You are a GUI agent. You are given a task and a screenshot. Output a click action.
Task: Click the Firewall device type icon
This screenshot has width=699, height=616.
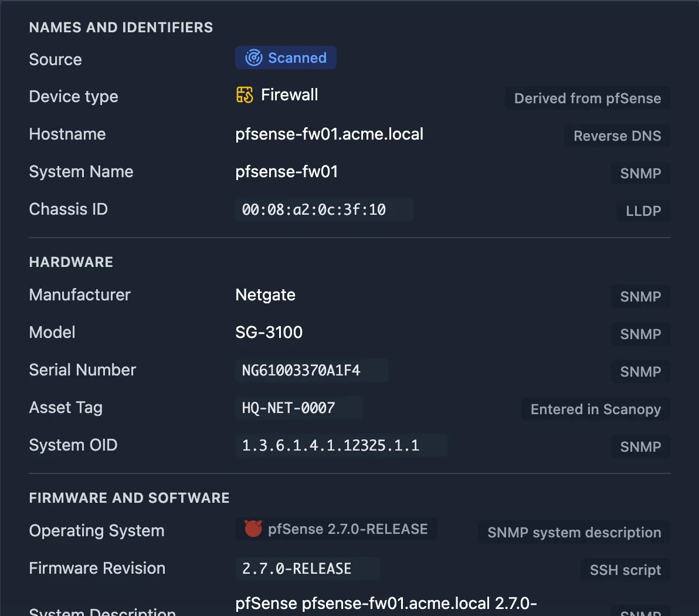(245, 95)
